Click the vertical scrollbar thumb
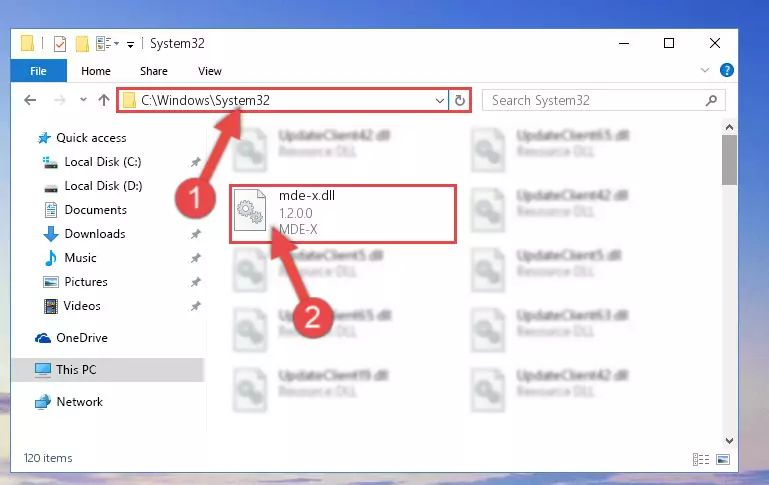The height and width of the screenshot is (485, 769). [x=729, y=160]
